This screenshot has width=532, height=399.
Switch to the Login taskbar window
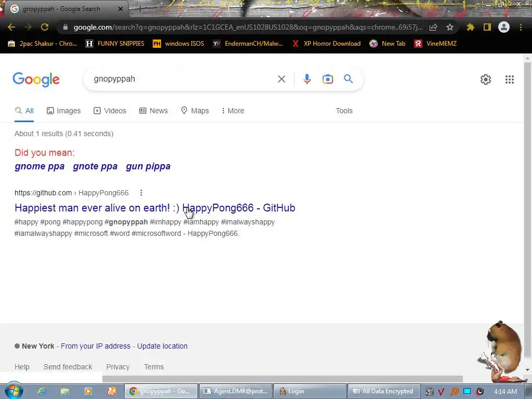point(310,391)
